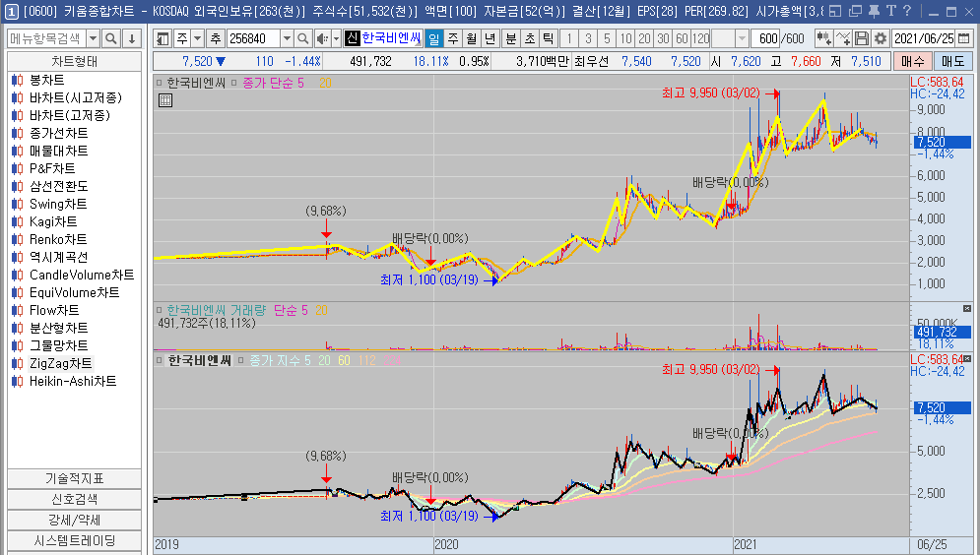Click the add chart type icon
Screen dimensions: 980x555
tap(823, 38)
